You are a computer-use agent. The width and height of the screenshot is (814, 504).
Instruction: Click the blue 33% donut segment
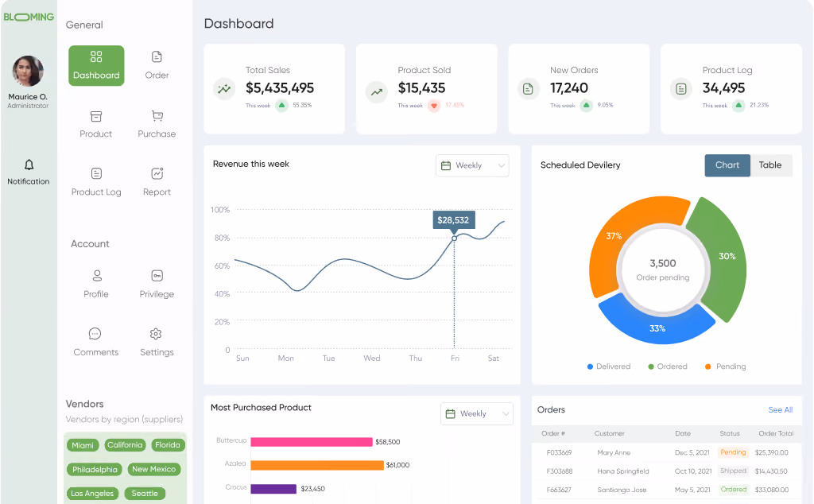(x=657, y=328)
